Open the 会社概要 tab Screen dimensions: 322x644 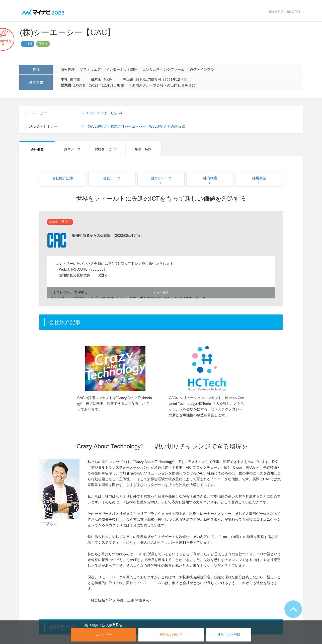click(37, 149)
